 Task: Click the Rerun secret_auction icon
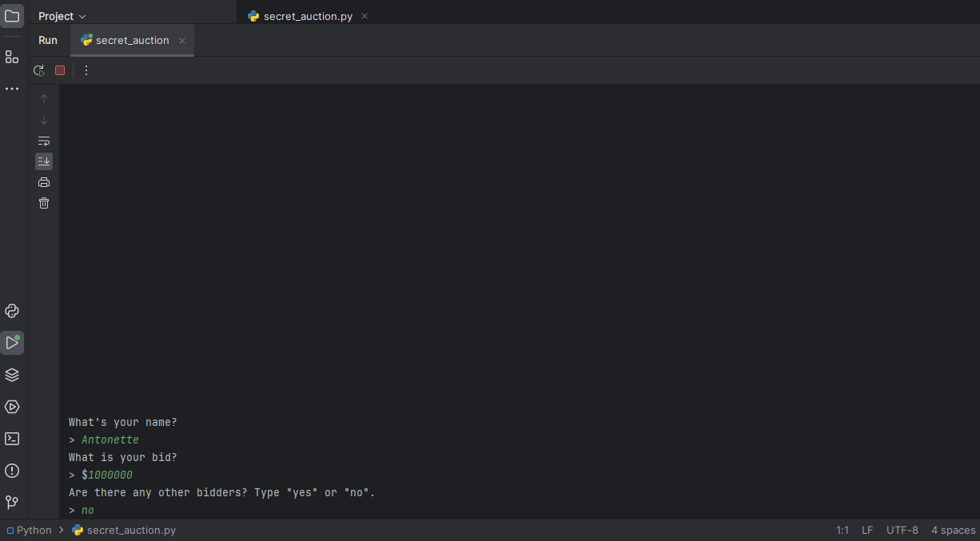tap(38, 70)
